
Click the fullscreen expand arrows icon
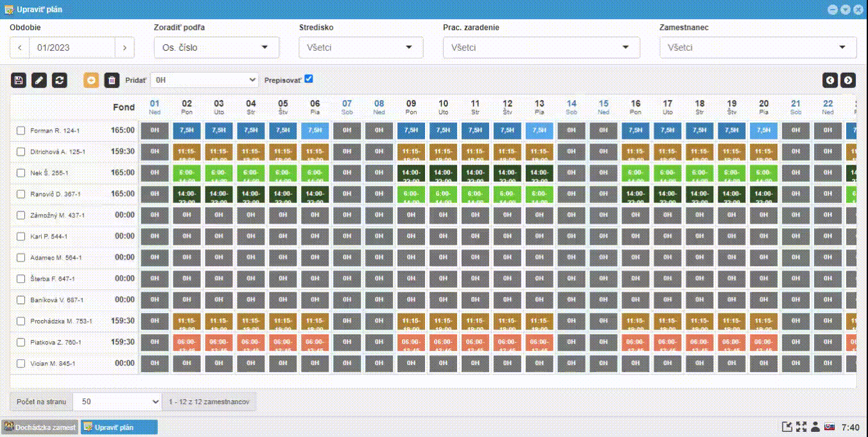tap(801, 427)
